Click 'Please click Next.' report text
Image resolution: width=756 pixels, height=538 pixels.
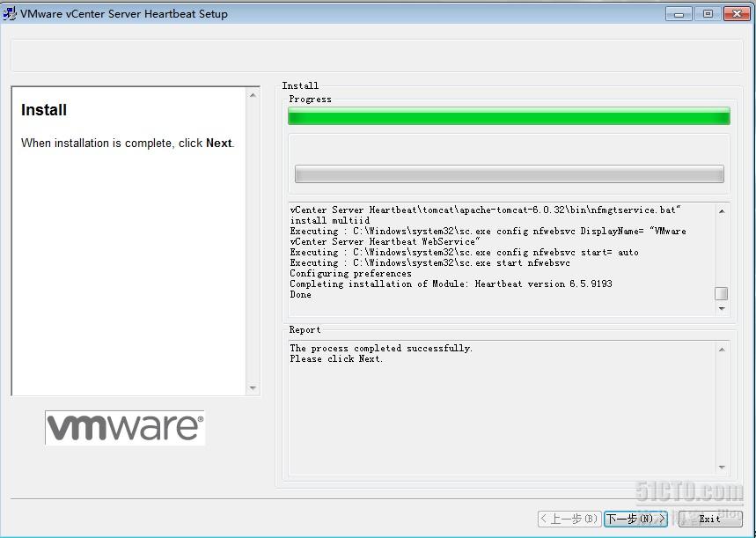336,358
